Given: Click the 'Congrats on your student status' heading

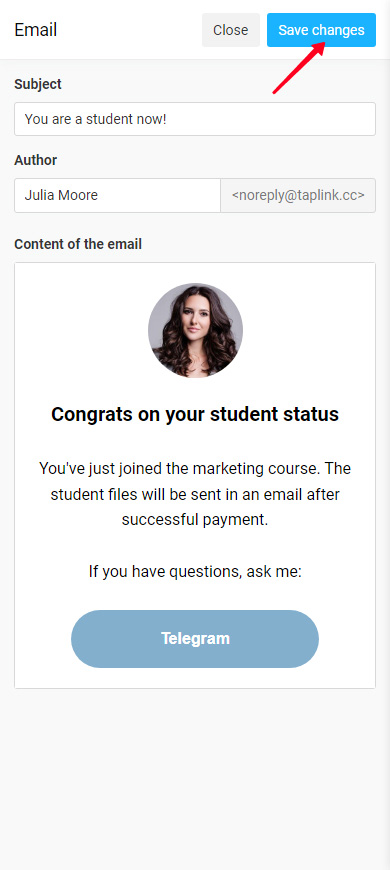Looking at the screenshot, I should coord(195,414).
